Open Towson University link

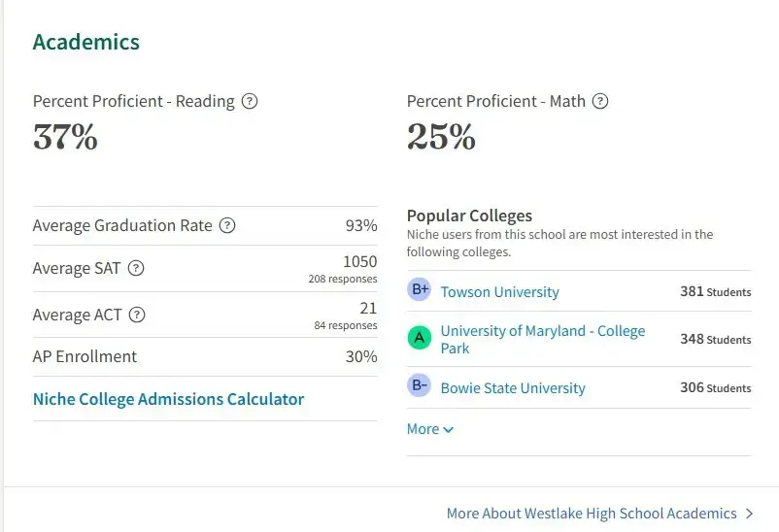point(500,292)
